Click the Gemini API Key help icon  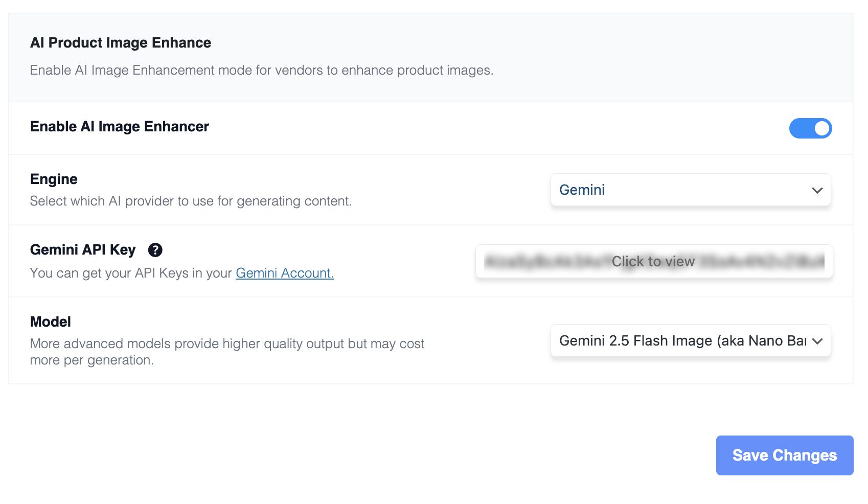[155, 250]
